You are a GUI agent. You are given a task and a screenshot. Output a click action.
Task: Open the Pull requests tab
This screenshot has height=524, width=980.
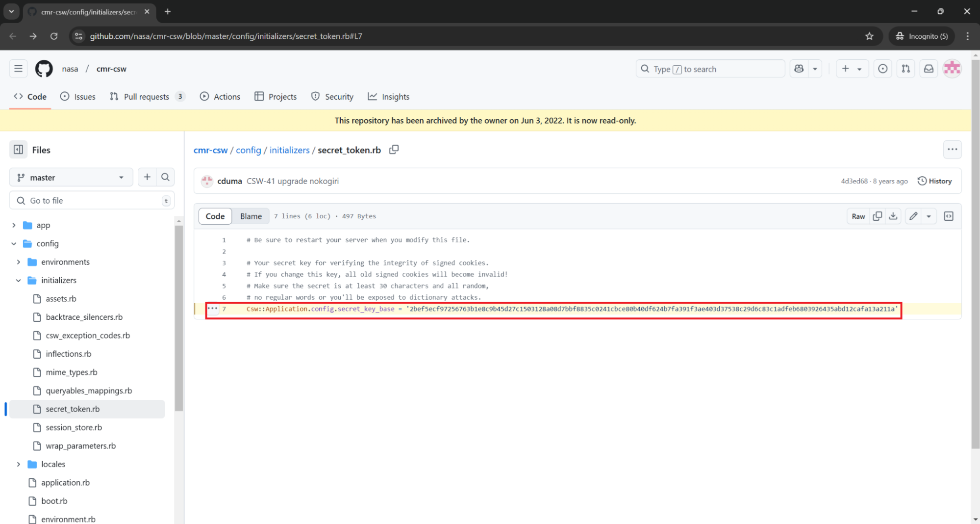[x=147, y=97]
